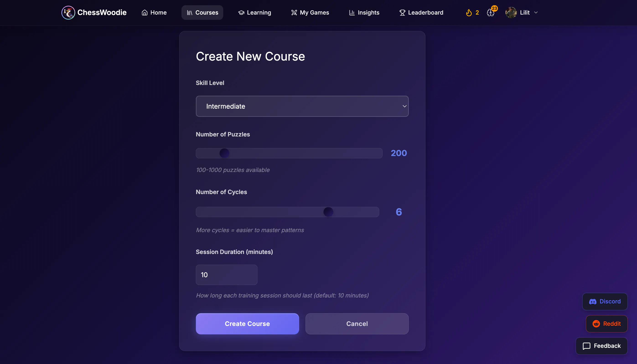Click the ChessWoodie brand name
Image resolution: width=637 pixels, height=364 pixels.
pos(102,13)
